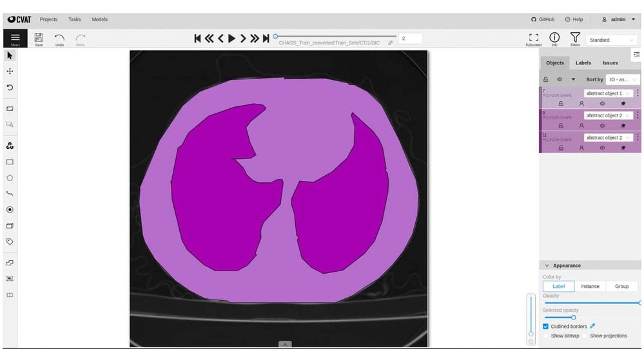Screen dimensions: 644x362
Task: Select the Objects tab
Action: pyautogui.click(x=555, y=62)
